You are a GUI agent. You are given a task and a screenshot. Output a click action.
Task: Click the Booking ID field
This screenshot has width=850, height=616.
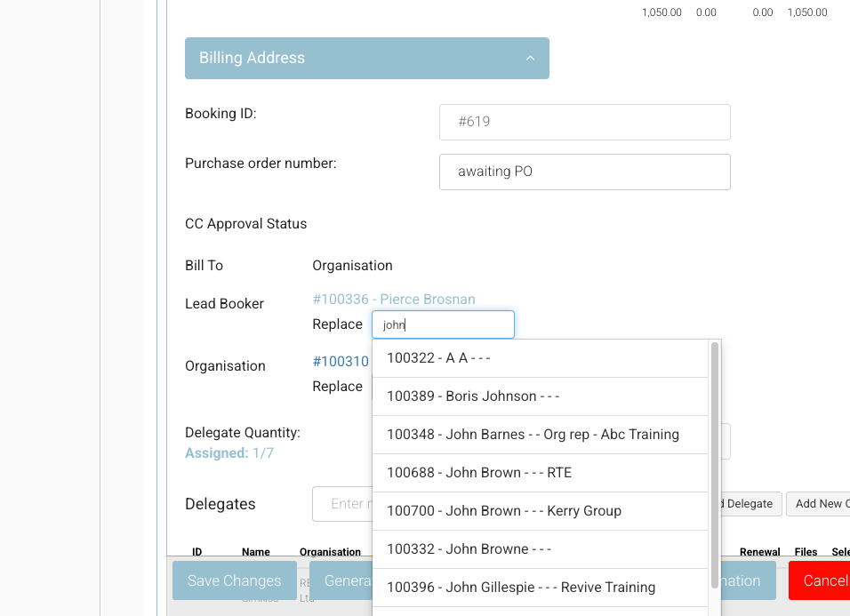tap(584, 122)
